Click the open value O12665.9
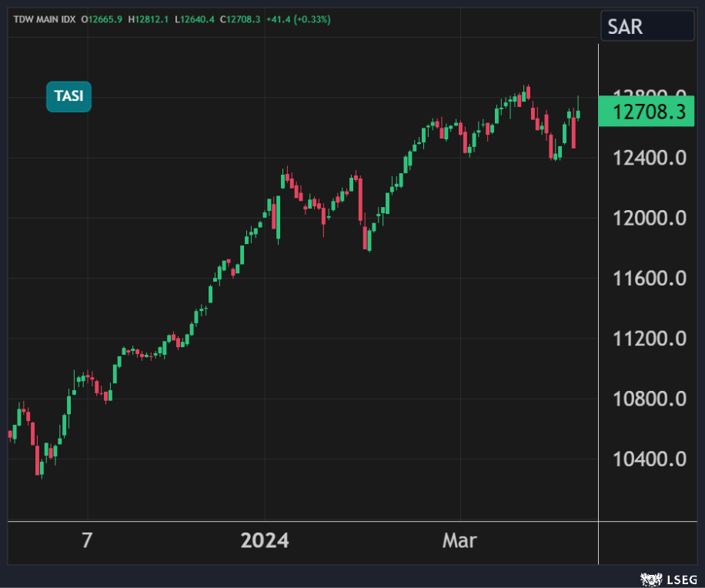Image resolution: width=705 pixels, height=588 pixels. (x=105, y=19)
